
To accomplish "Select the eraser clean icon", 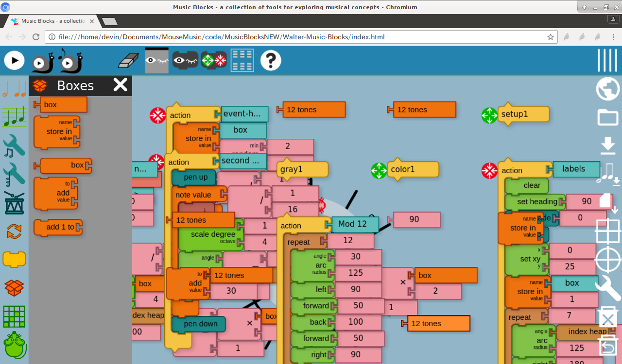I will tap(128, 61).
